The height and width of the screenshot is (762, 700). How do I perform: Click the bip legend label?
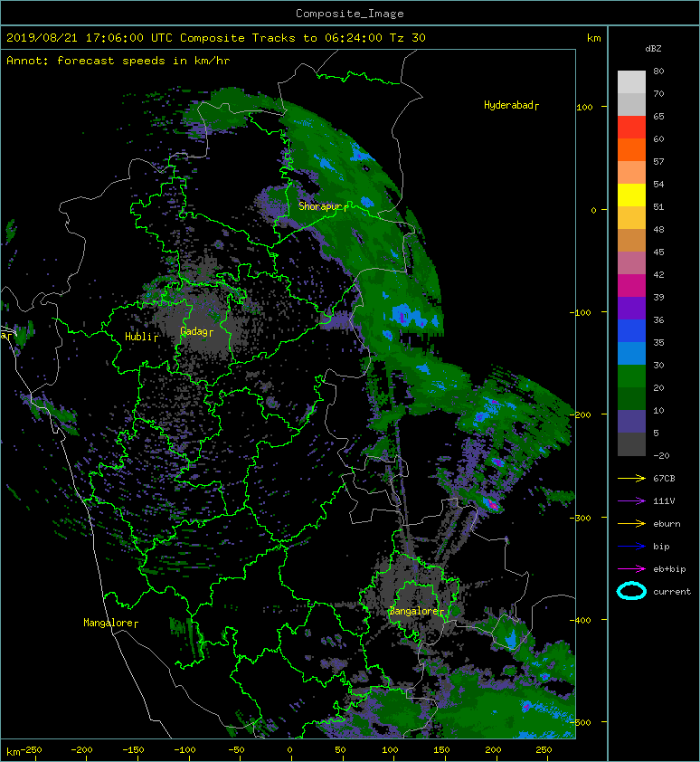pos(661,547)
